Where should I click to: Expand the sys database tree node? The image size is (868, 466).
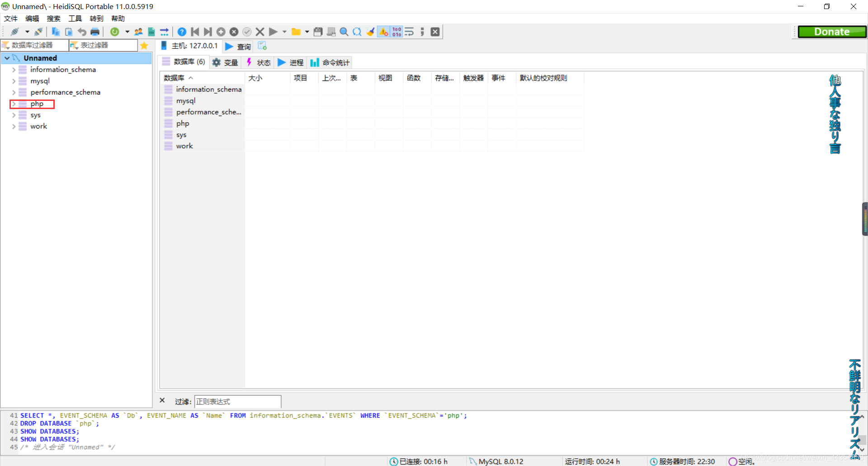(x=14, y=115)
